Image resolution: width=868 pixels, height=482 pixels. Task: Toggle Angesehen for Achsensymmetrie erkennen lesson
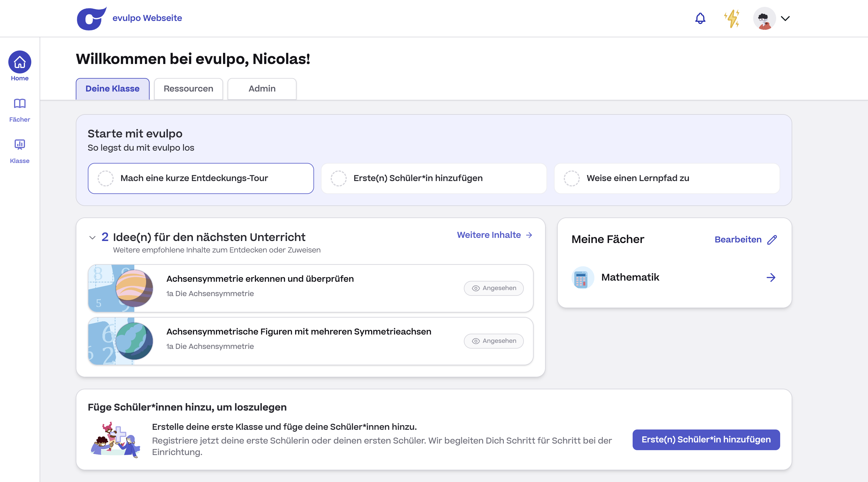(494, 288)
